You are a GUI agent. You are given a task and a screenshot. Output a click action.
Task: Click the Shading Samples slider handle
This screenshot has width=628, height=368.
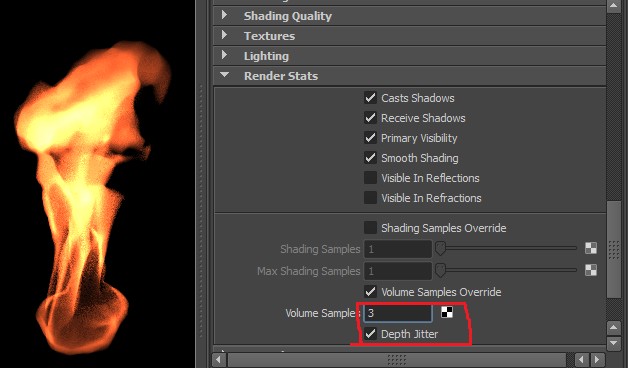pyautogui.click(x=440, y=249)
